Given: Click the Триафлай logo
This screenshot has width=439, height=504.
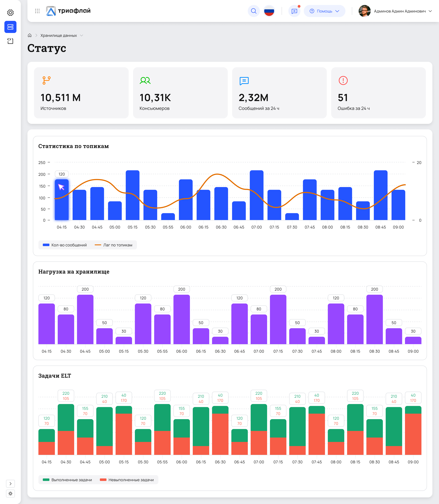Looking at the screenshot, I should click(68, 11).
